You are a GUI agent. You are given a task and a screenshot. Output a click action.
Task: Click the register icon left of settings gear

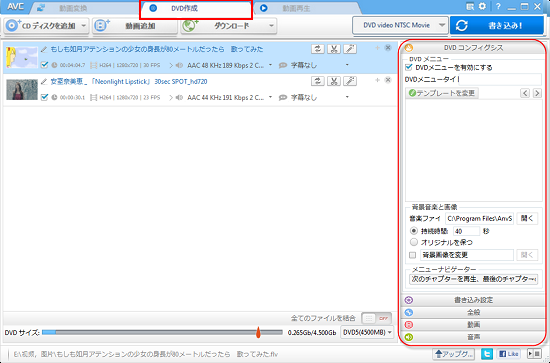(470, 6)
